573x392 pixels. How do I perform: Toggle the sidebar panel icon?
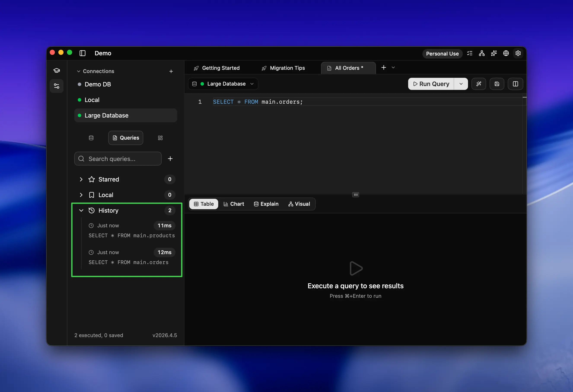pos(83,53)
